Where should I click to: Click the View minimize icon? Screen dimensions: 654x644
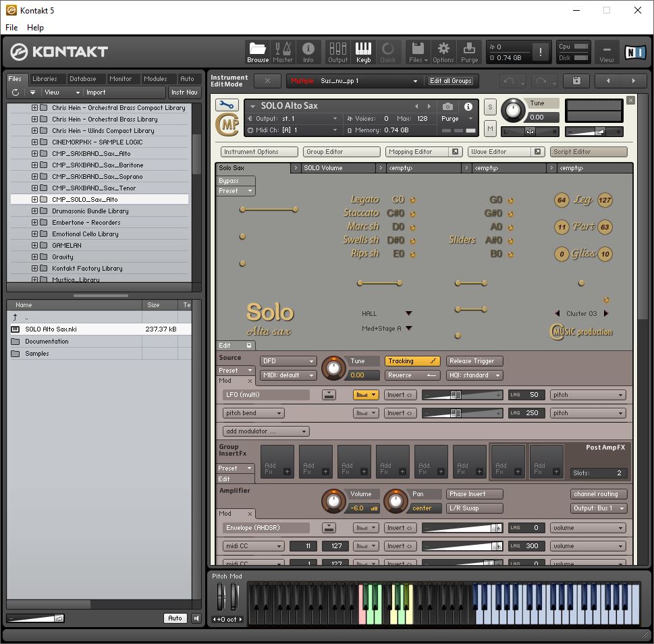(607, 52)
